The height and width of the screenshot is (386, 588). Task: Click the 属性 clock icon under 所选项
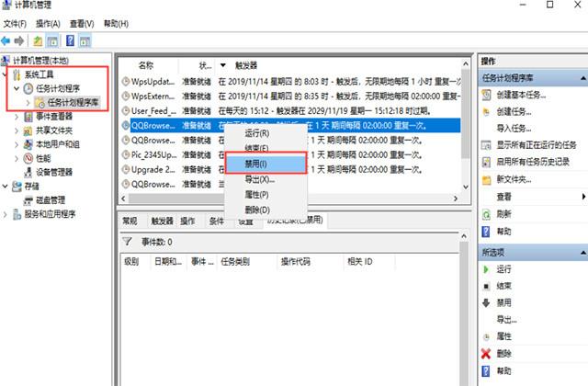click(486, 337)
